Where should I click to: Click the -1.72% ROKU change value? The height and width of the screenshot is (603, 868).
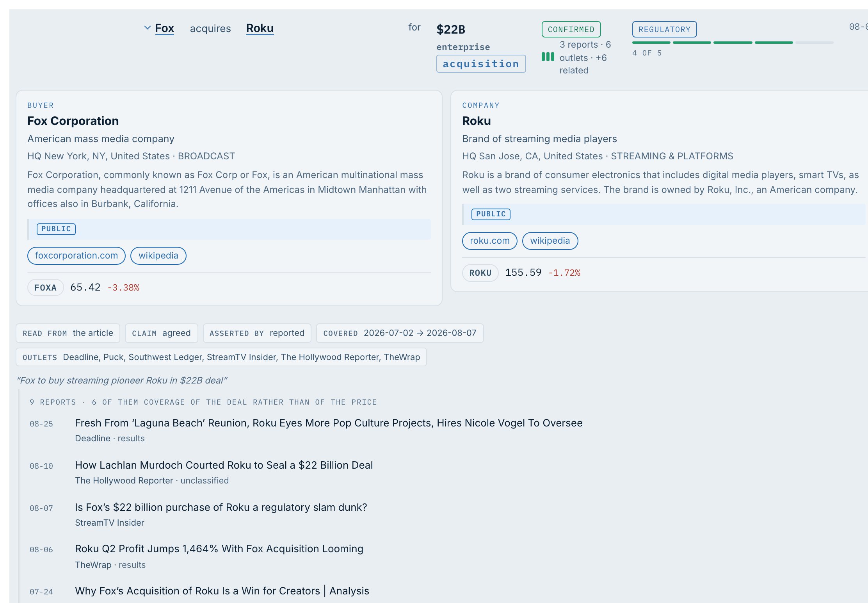click(x=564, y=273)
